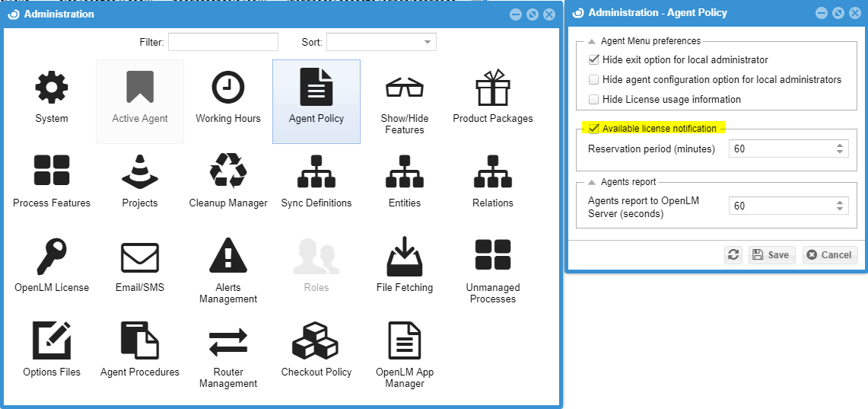This screenshot has height=409, width=868.
Task: Click the refresh button beside Save
Action: [733, 255]
